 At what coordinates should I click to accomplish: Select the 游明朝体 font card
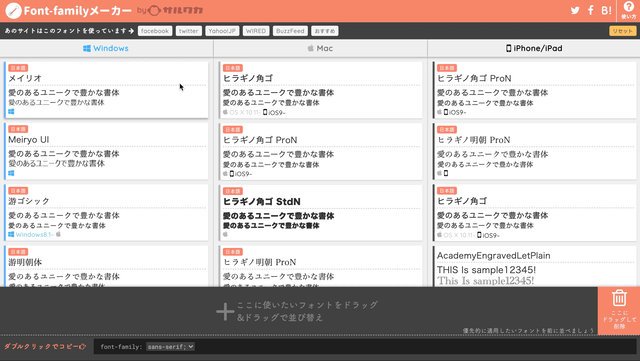pos(106,266)
